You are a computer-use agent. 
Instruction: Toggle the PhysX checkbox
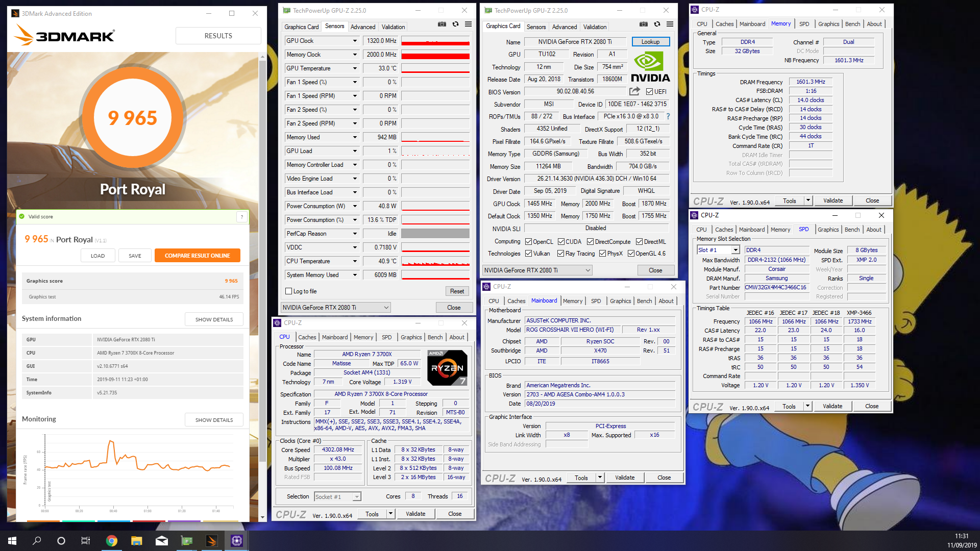point(602,254)
